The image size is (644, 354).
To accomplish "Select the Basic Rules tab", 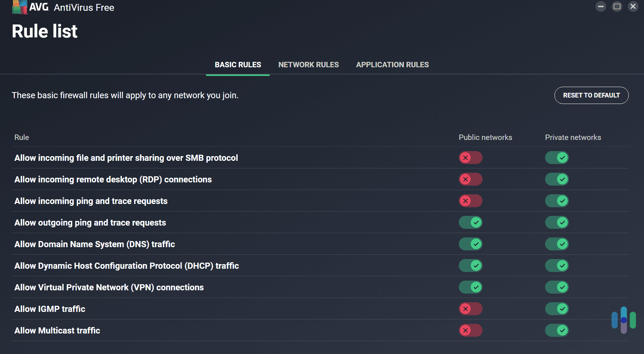I will 238,65.
